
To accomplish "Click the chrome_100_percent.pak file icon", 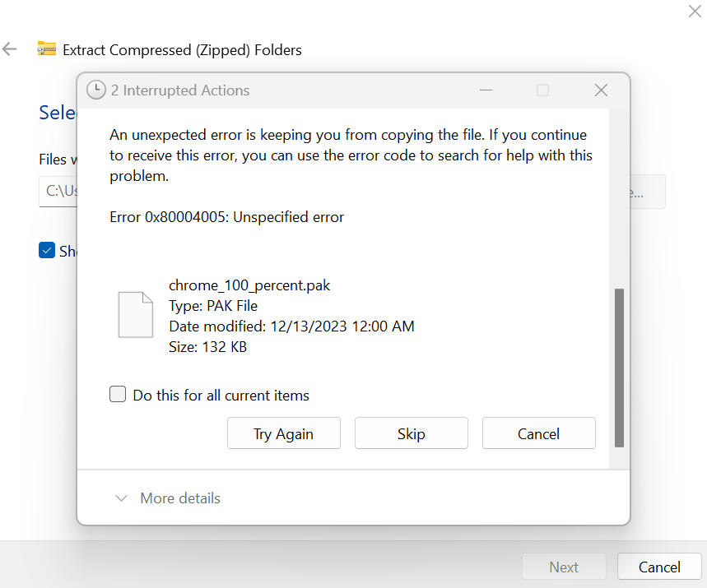I will pos(135,314).
